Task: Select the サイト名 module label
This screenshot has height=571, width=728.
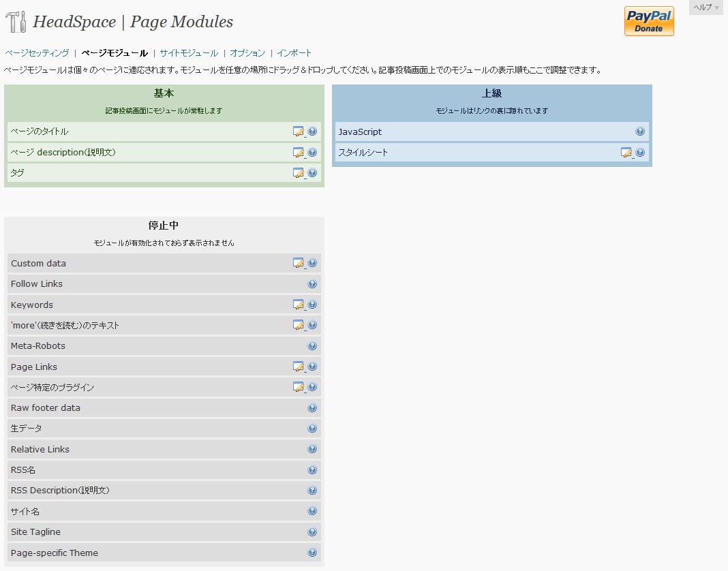Action: (25, 511)
